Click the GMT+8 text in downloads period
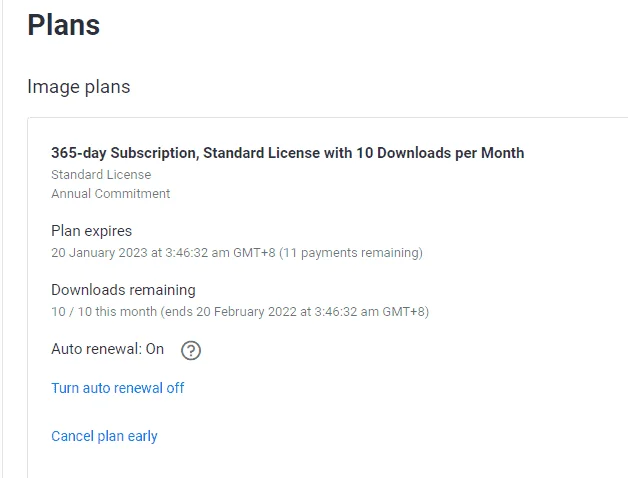628x478 pixels. click(x=404, y=312)
